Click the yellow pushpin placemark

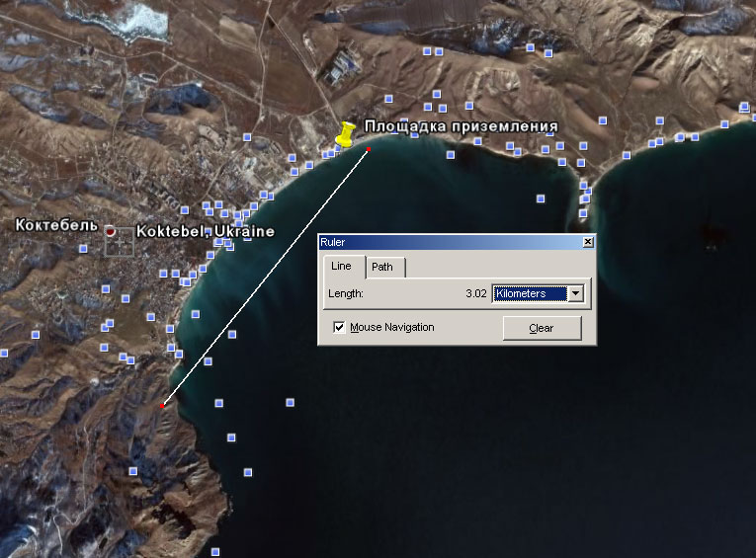345,134
